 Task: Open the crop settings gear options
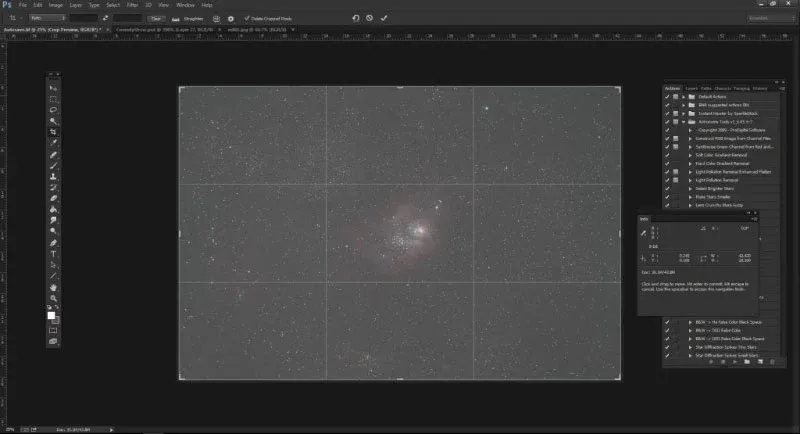pos(231,18)
